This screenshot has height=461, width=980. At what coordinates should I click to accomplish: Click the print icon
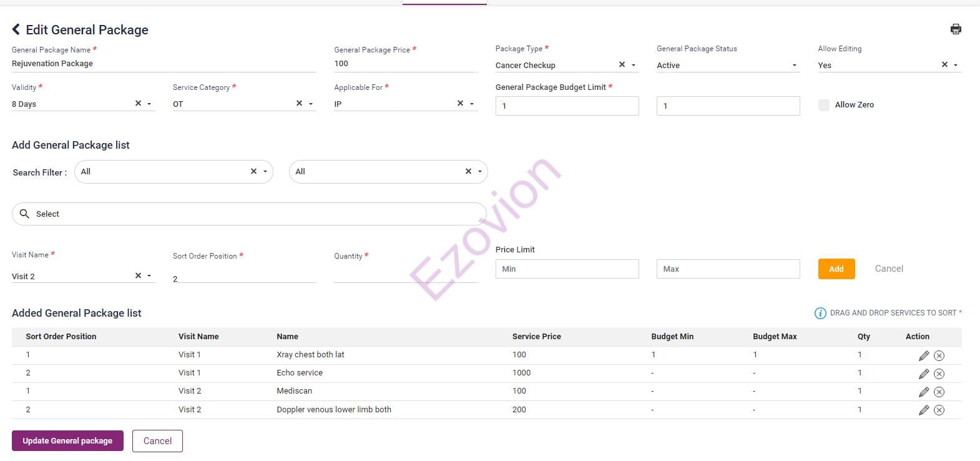[x=955, y=29]
